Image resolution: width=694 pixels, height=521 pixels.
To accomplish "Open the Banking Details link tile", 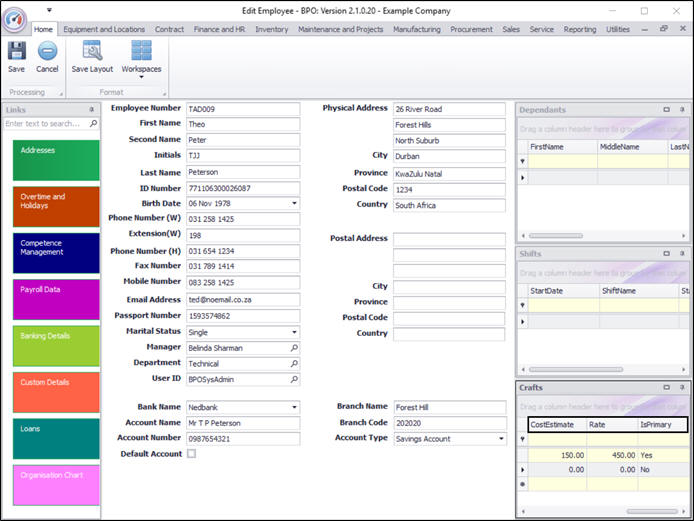I will coord(56,345).
